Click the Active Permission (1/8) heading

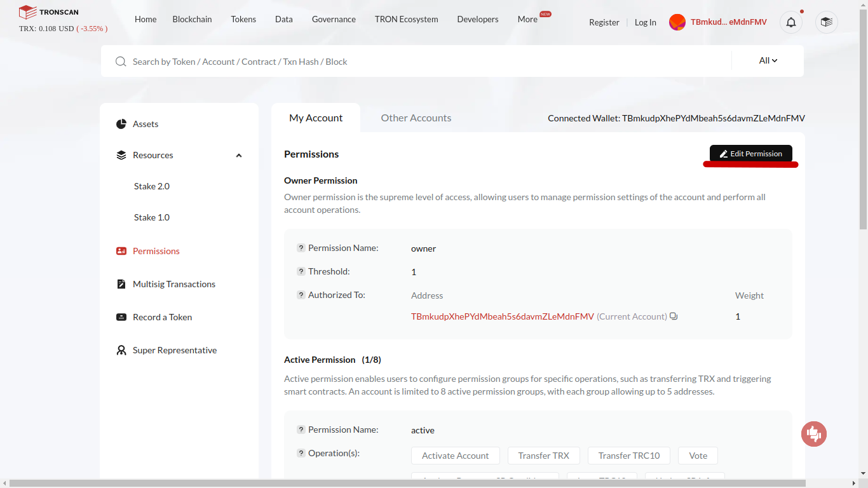(332, 360)
